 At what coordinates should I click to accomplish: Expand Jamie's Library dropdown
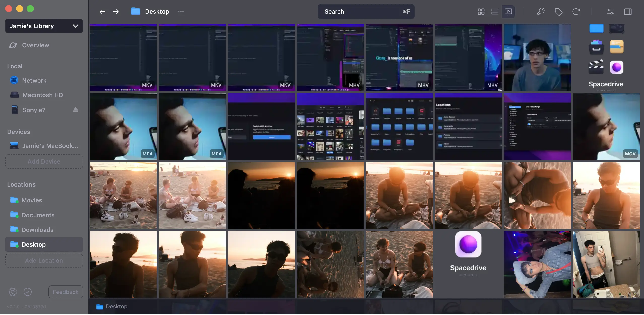[44, 26]
